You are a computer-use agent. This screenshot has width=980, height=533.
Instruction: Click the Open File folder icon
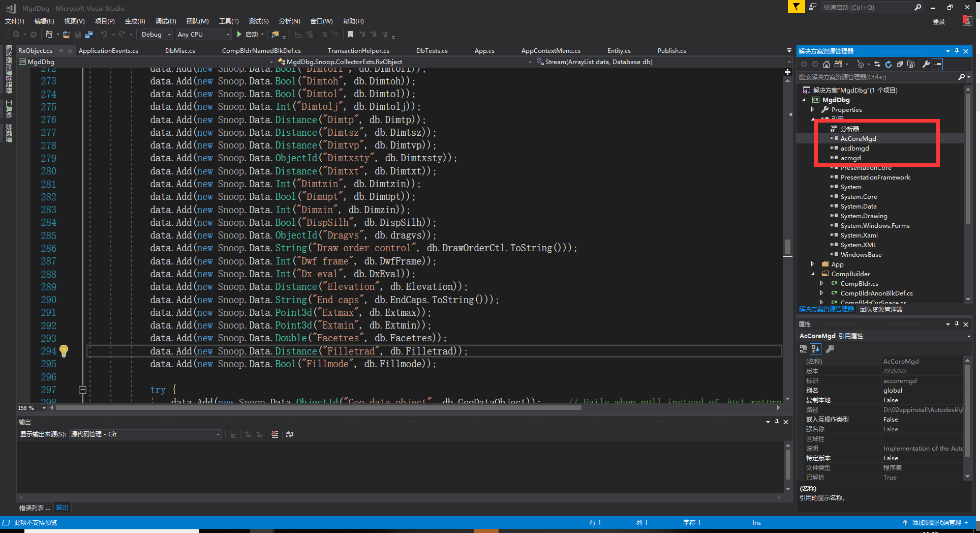click(67, 34)
